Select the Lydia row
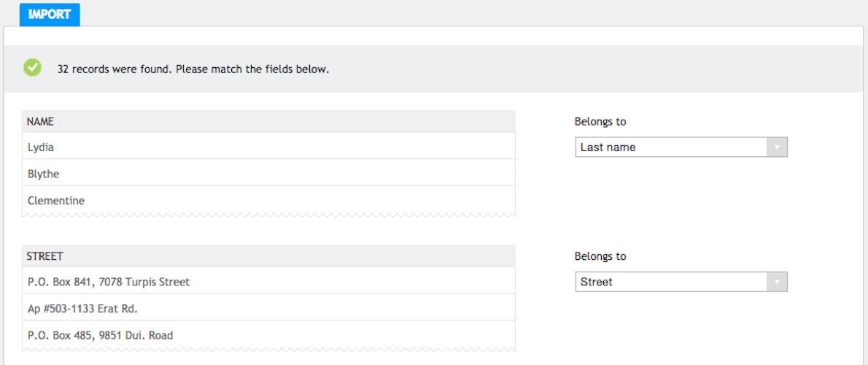 (x=268, y=147)
